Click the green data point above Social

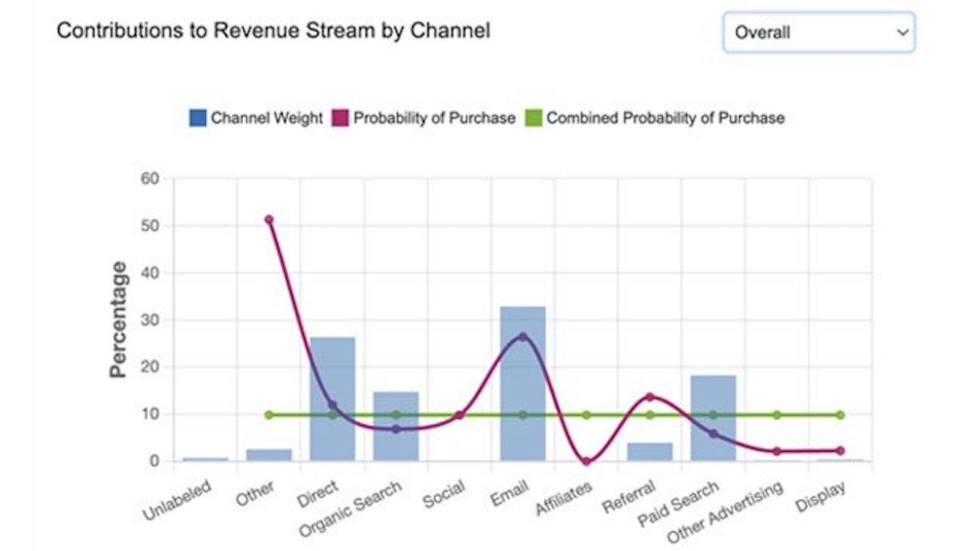459,414
